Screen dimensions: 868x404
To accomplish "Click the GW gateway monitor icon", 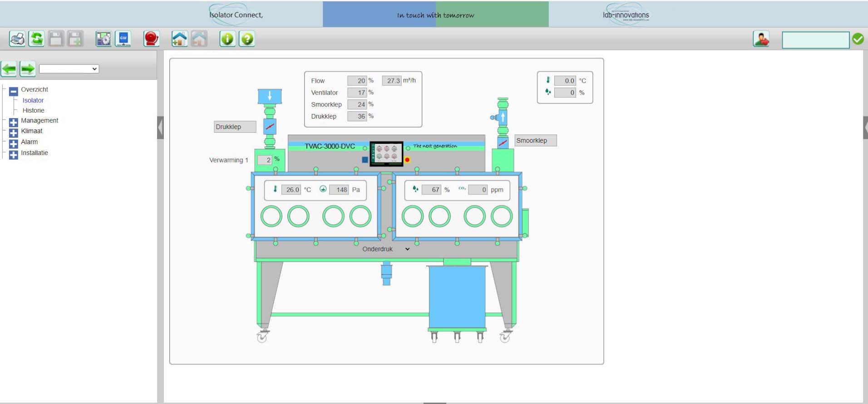I will tap(123, 39).
